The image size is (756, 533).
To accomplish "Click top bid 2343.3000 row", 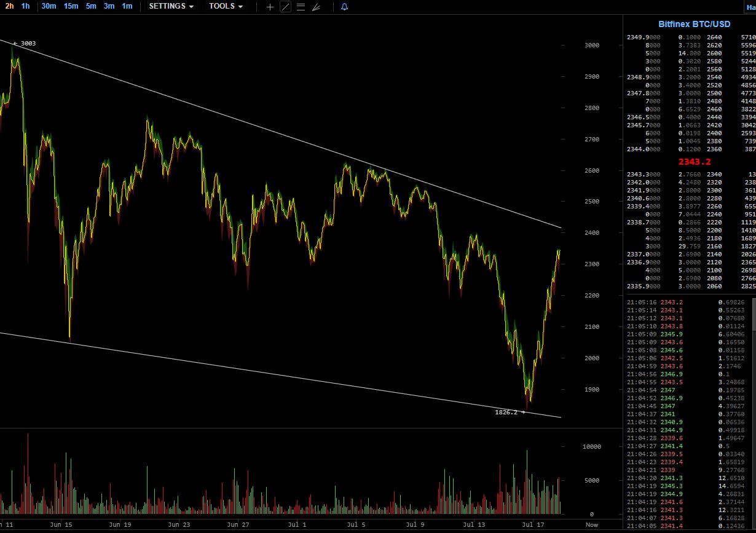I will pos(644,175).
